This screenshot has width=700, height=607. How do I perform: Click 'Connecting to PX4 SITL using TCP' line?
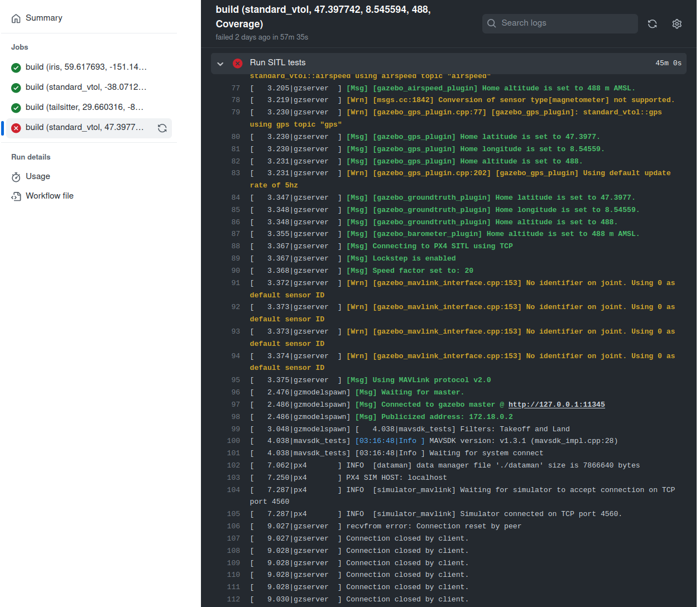tap(443, 246)
